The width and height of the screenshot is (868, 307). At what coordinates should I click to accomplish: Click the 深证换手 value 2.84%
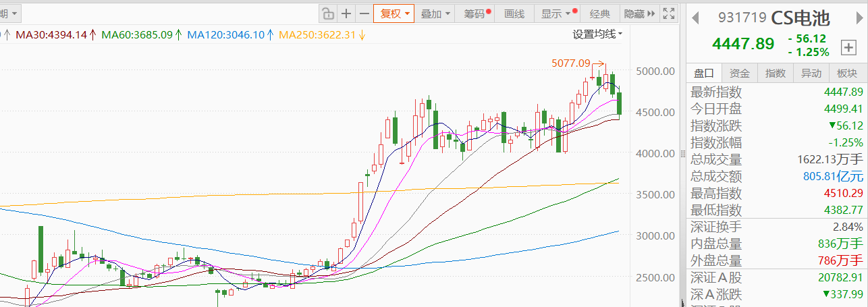(x=848, y=227)
